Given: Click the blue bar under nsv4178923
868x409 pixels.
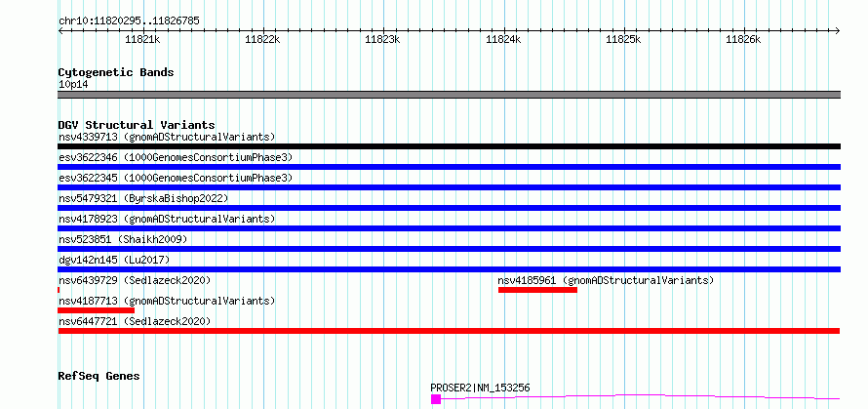Looking at the screenshot, I should (x=449, y=228).
